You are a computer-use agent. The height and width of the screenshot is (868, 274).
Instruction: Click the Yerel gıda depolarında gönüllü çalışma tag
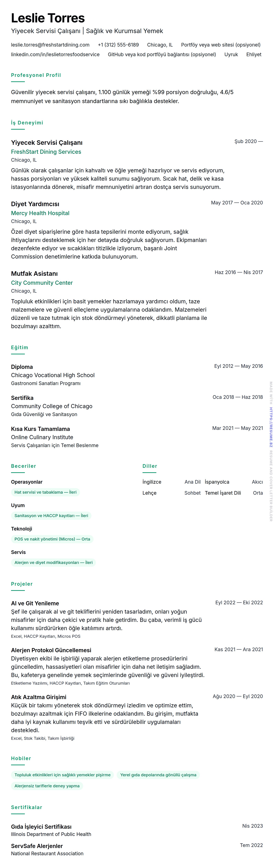coord(158,775)
